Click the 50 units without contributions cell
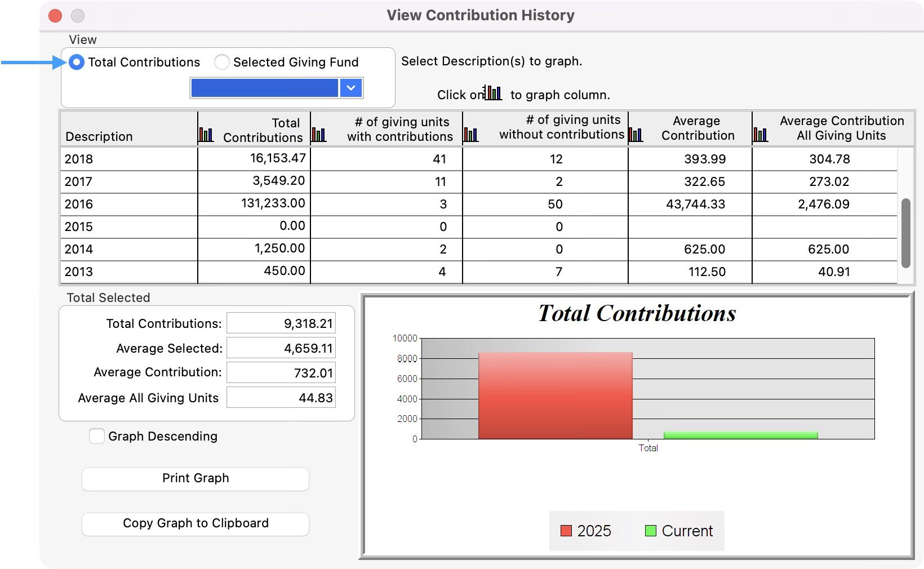This screenshot has width=924, height=569. click(555, 204)
